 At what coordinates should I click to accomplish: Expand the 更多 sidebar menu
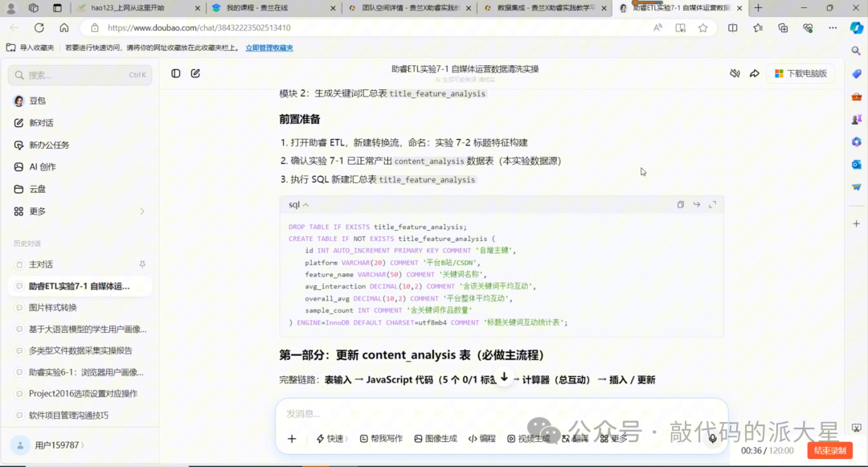(80, 211)
